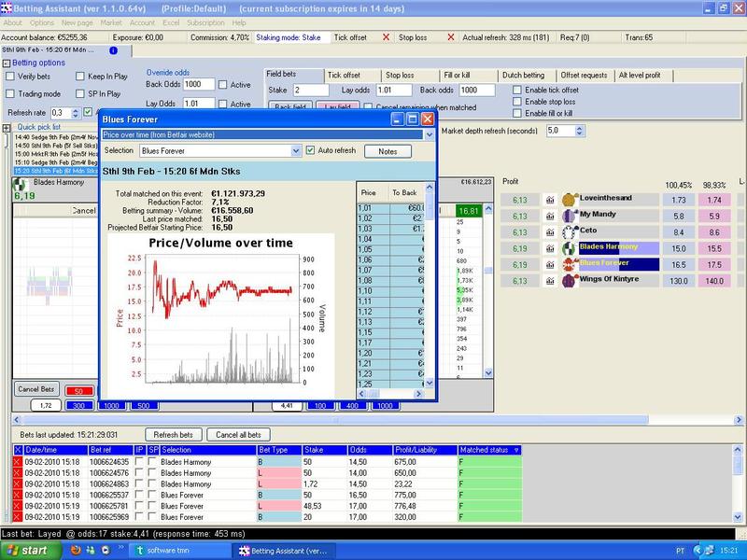Uncheck Auto refresh in Blues Forever window
Viewport: 747px width, 560px height.
[x=311, y=150]
